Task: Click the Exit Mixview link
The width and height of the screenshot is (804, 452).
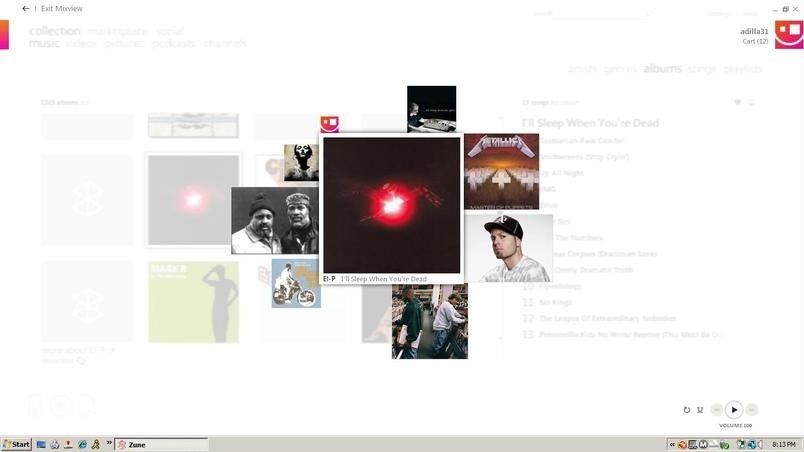Action: (x=62, y=9)
